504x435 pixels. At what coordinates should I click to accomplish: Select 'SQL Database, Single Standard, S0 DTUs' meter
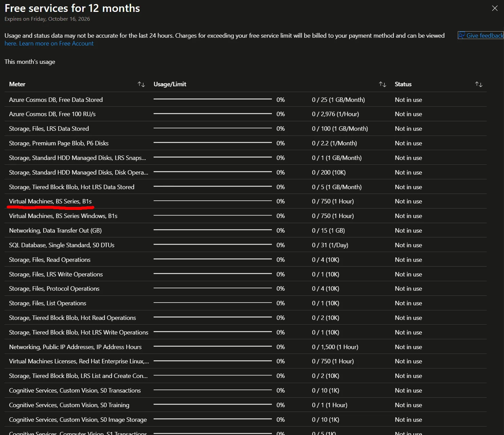pos(62,245)
